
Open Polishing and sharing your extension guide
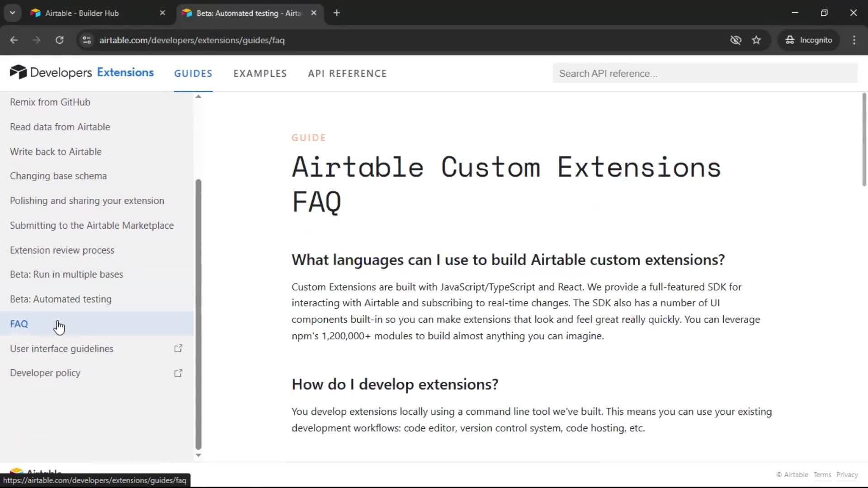(87, 201)
